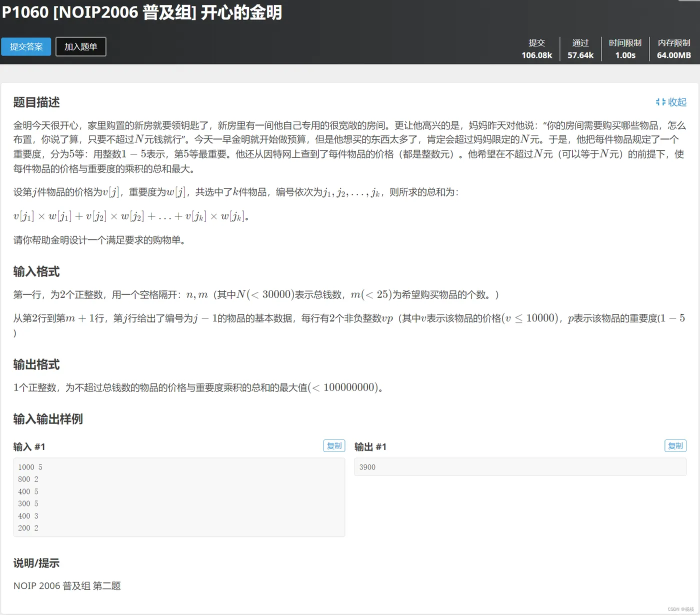Image resolution: width=700 pixels, height=615 pixels.
Task: Click the 提交 106.08k statistic
Action: coord(536,49)
